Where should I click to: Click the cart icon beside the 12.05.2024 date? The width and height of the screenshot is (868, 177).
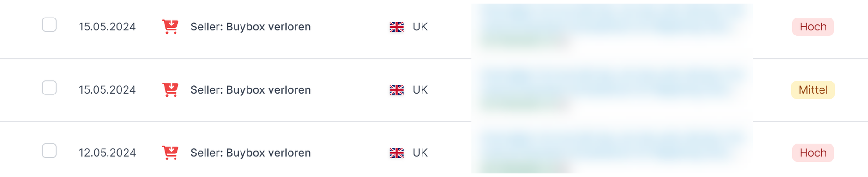click(170, 153)
